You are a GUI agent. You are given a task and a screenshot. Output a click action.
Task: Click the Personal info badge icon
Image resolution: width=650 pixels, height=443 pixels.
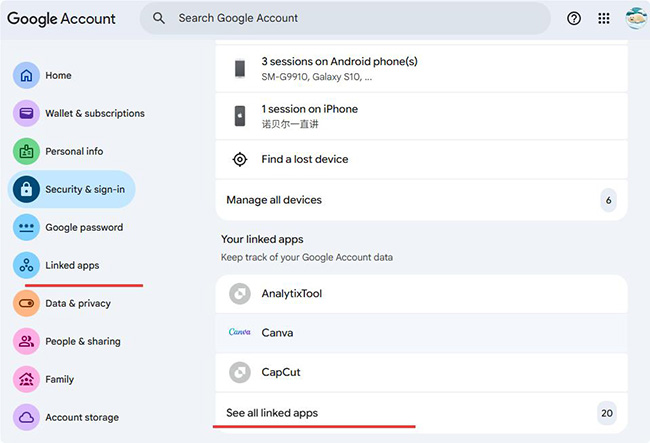click(x=26, y=151)
